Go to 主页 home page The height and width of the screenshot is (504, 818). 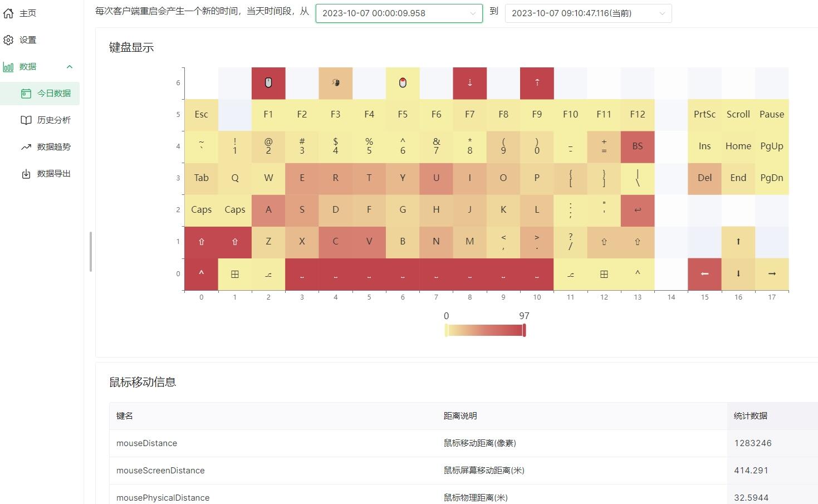27,13
